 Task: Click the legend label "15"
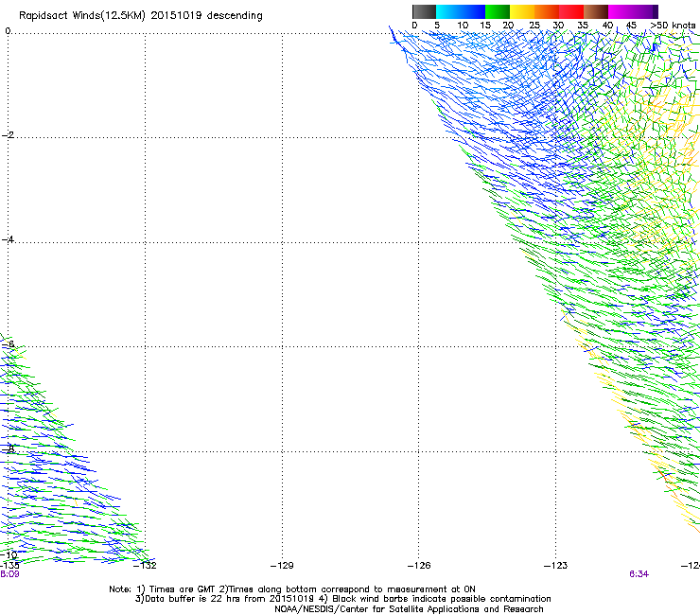pos(485,26)
